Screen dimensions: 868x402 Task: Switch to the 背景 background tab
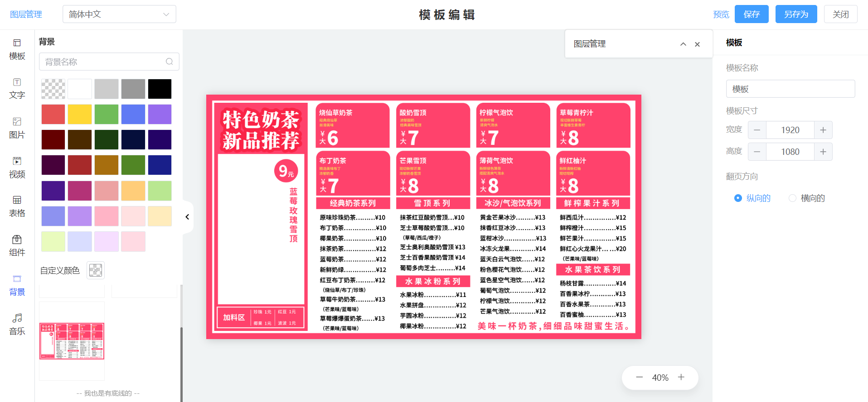pyautogui.click(x=17, y=285)
